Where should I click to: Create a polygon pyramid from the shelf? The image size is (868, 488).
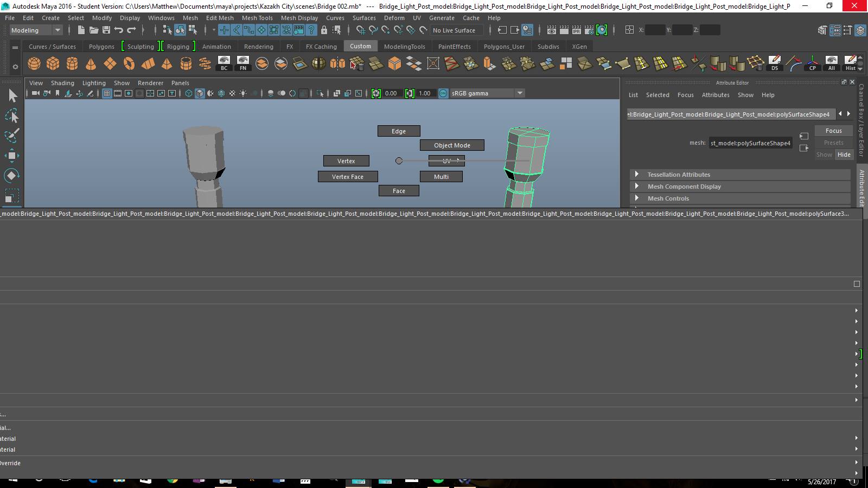click(x=167, y=64)
